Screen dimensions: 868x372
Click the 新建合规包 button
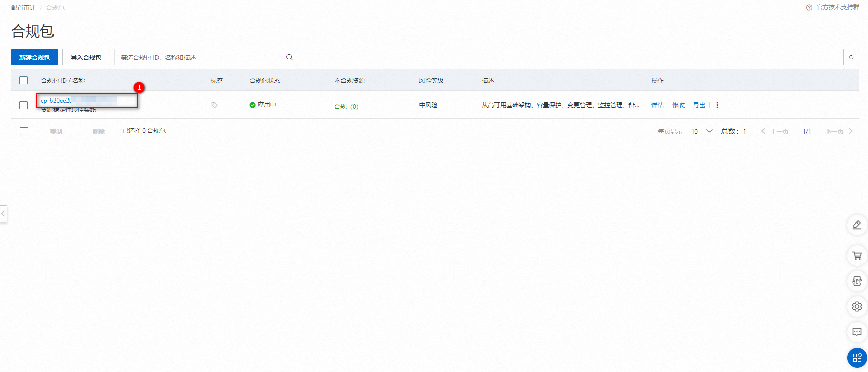pyautogui.click(x=35, y=57)
